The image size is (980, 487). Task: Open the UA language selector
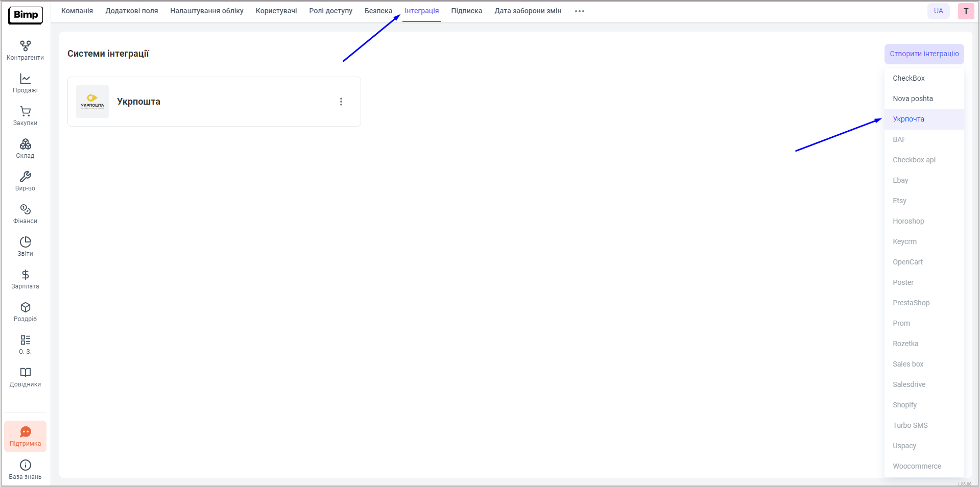coord(938,11)
